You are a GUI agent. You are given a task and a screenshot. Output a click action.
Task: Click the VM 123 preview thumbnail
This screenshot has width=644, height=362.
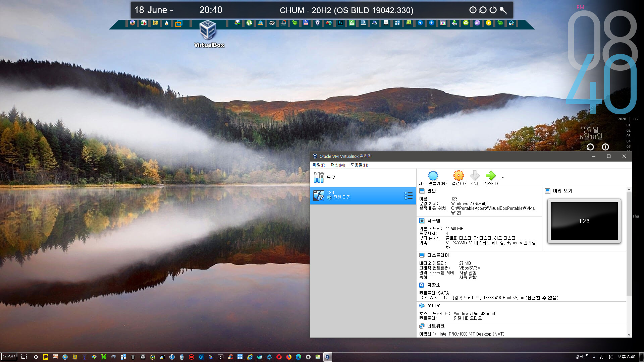[584, 221]
